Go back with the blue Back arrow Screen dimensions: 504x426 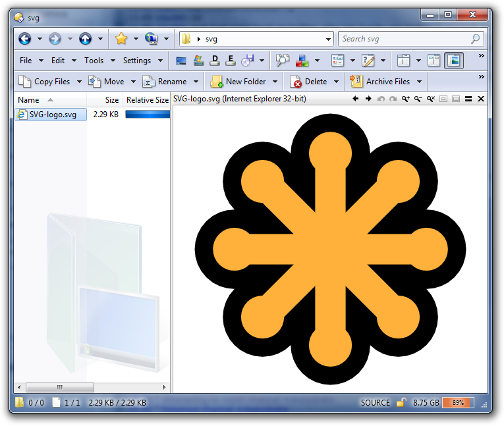(x=25, y=39)
